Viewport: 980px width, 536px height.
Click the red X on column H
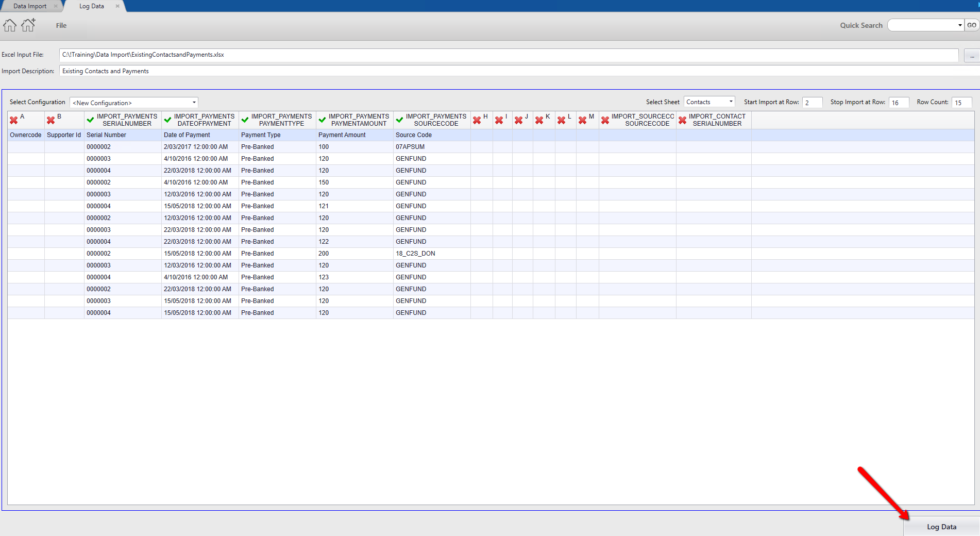(477, 120)
